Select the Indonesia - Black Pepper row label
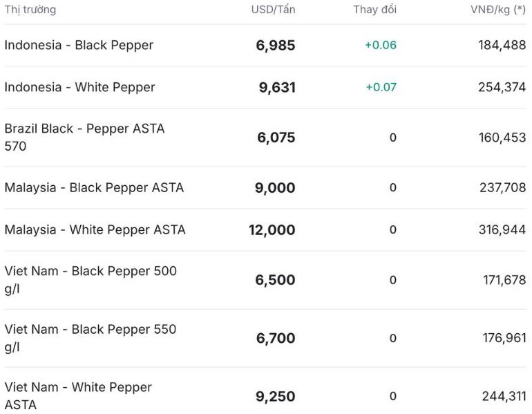This screenshot has width=532, height=414. click(79, 45)
